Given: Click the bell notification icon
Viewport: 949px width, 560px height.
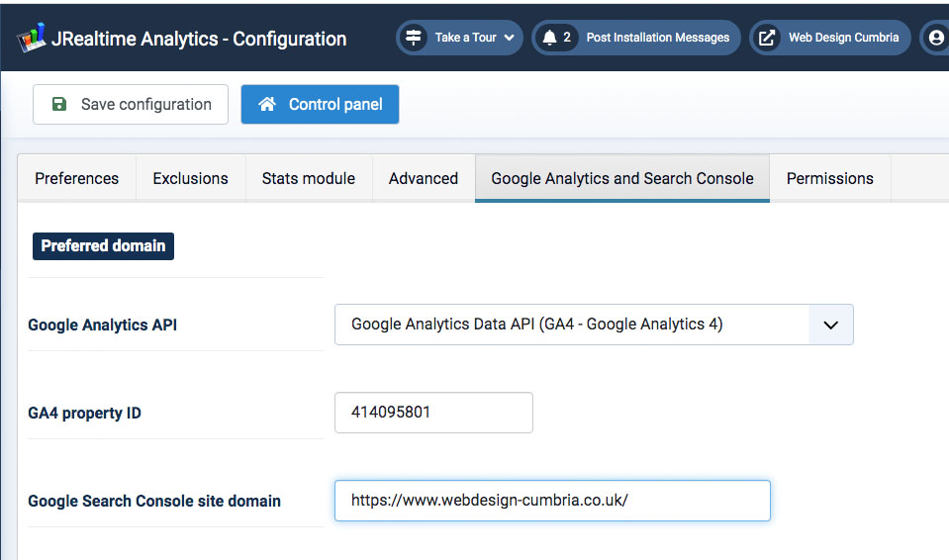Looking at the screenshot, I should [x=549, y=38].
